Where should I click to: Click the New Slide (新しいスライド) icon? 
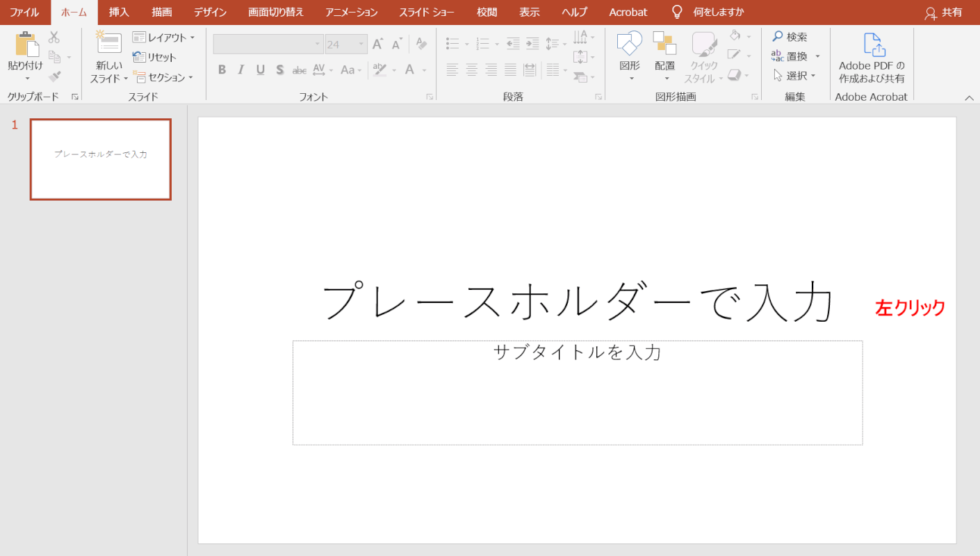108,42
